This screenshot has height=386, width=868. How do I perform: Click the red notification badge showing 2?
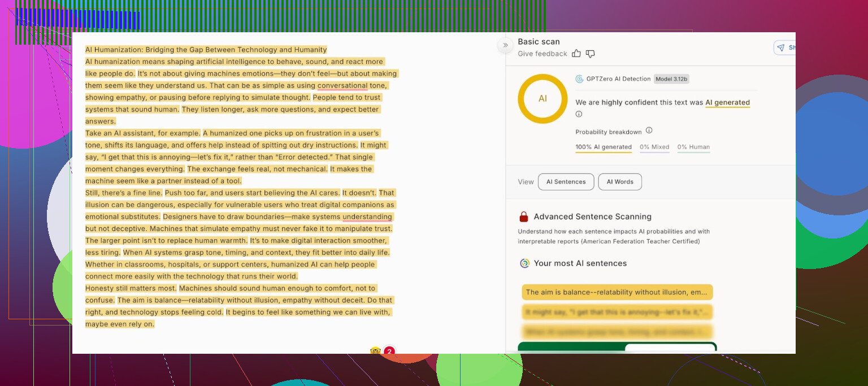point(389,352)
